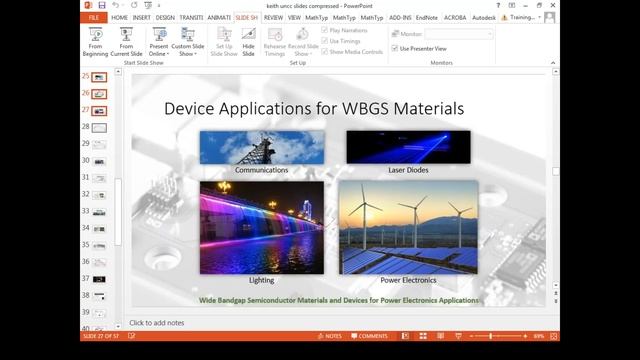
Task: Open Set Up Slide Show dialog
Action: (224, 42)
